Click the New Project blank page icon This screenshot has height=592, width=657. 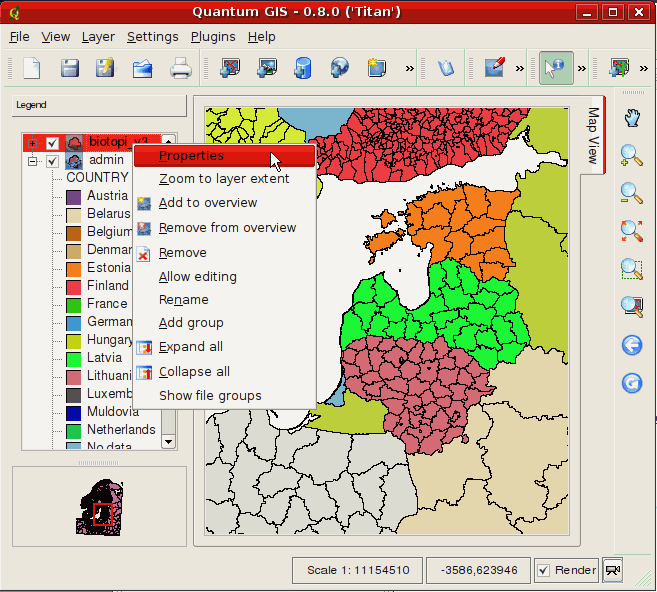32,68
